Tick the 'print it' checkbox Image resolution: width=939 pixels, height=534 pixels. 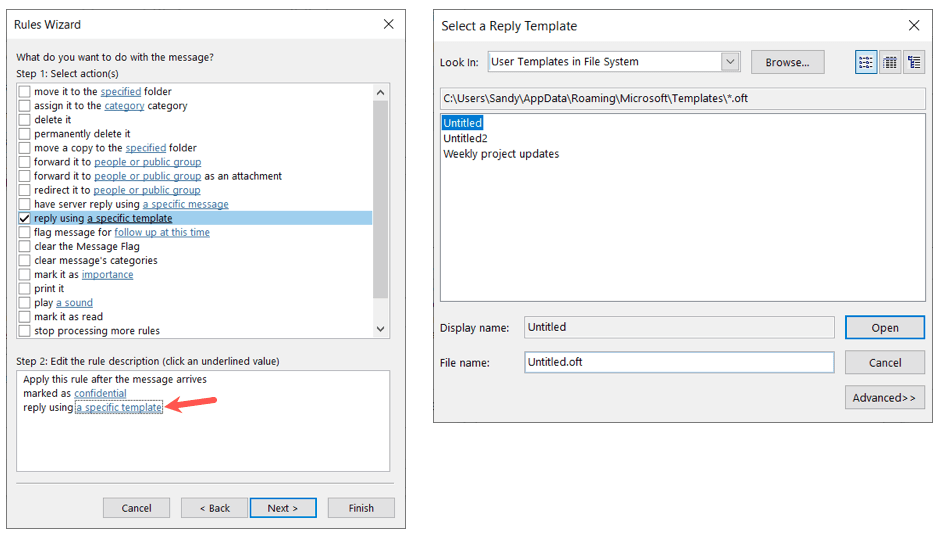pyautogui.click(x=24, y=289)
